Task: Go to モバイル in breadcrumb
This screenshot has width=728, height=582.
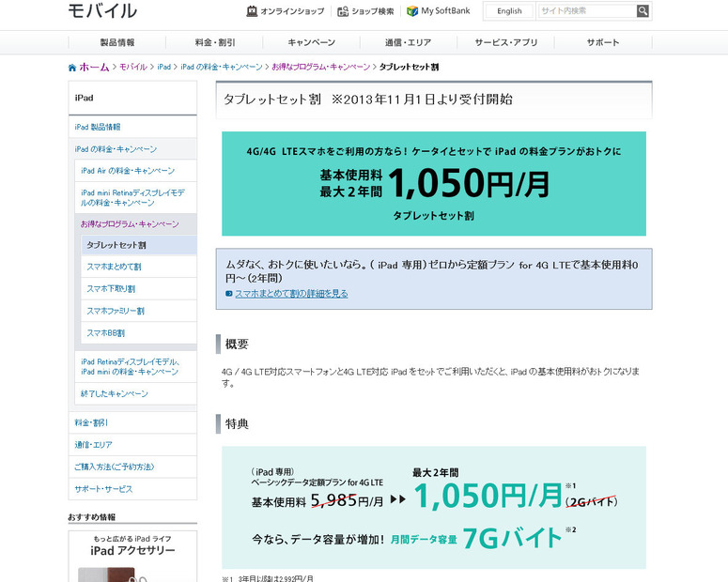Action: [132, 67]
